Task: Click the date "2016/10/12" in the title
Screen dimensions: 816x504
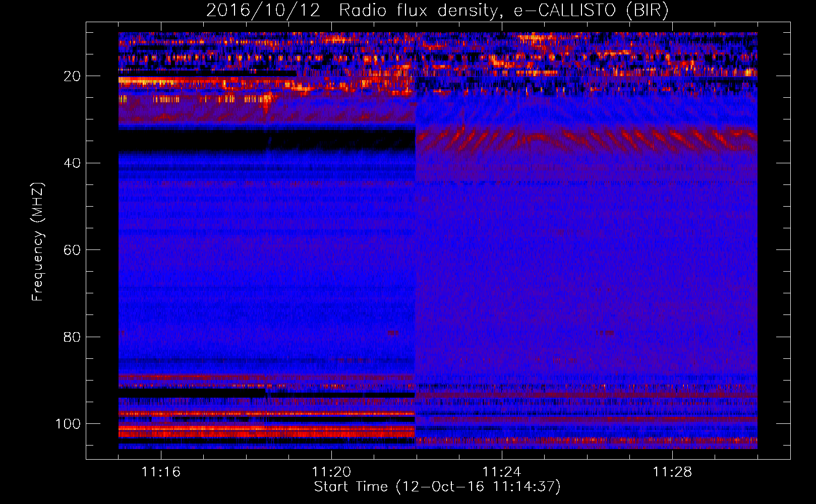Action: (x=263, y=10)
